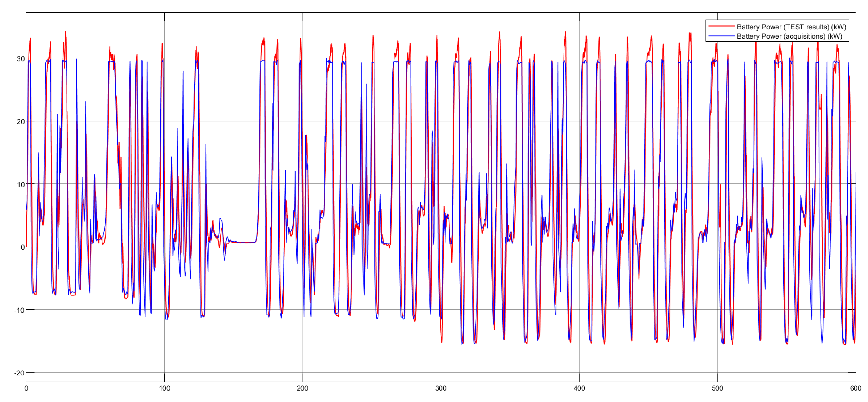Click grid intersection of x=300 and y=10

tap(441, 184)
